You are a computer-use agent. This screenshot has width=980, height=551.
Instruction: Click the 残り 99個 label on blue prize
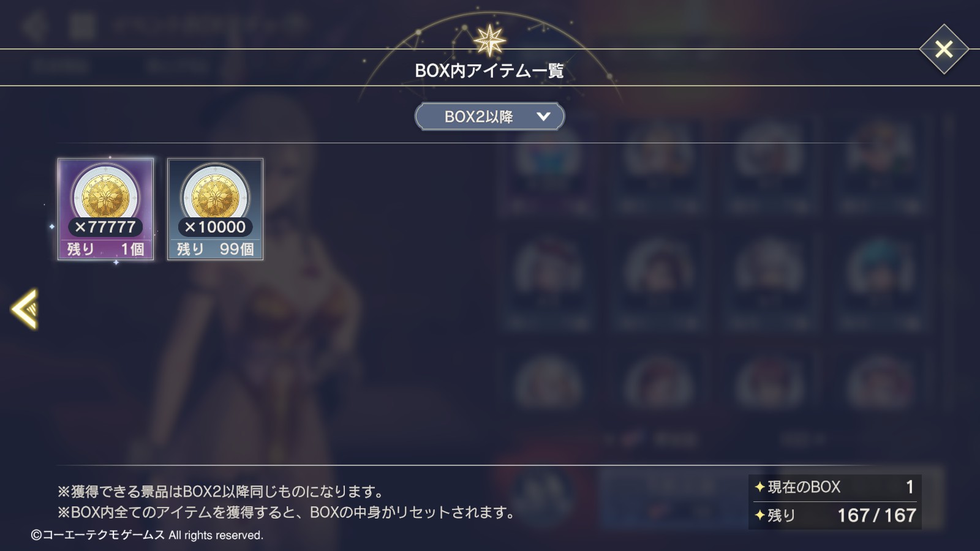click(216, 249)
